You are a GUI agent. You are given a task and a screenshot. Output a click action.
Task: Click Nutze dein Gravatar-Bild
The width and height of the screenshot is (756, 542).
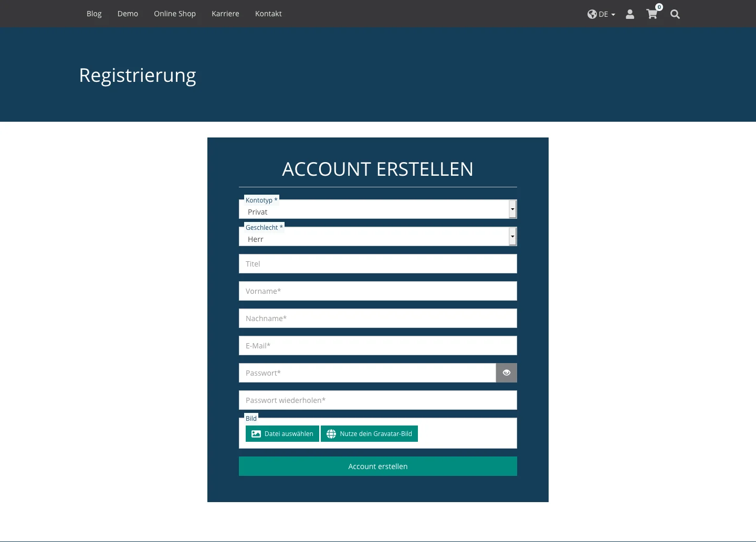369,433
